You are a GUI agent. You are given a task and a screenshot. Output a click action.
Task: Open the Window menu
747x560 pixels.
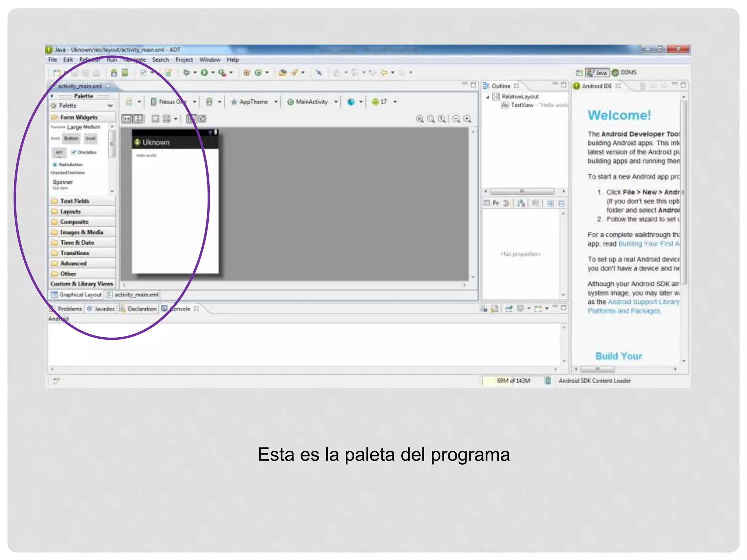[210, 60]
